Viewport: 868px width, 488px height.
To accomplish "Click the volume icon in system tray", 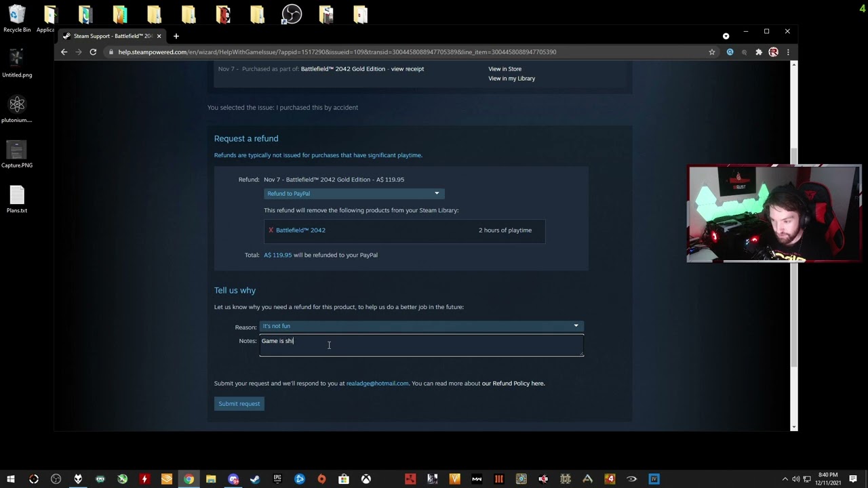I will [x=795, y=479].
